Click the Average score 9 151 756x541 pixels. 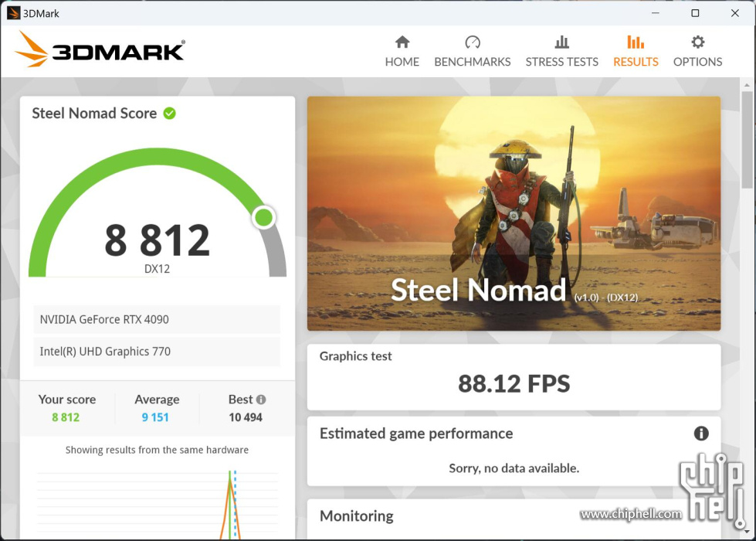155,417
